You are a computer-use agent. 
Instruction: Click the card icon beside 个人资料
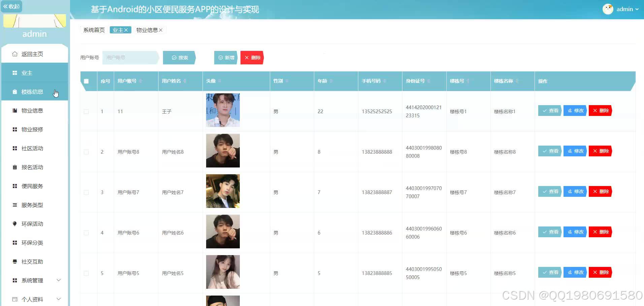14,299
